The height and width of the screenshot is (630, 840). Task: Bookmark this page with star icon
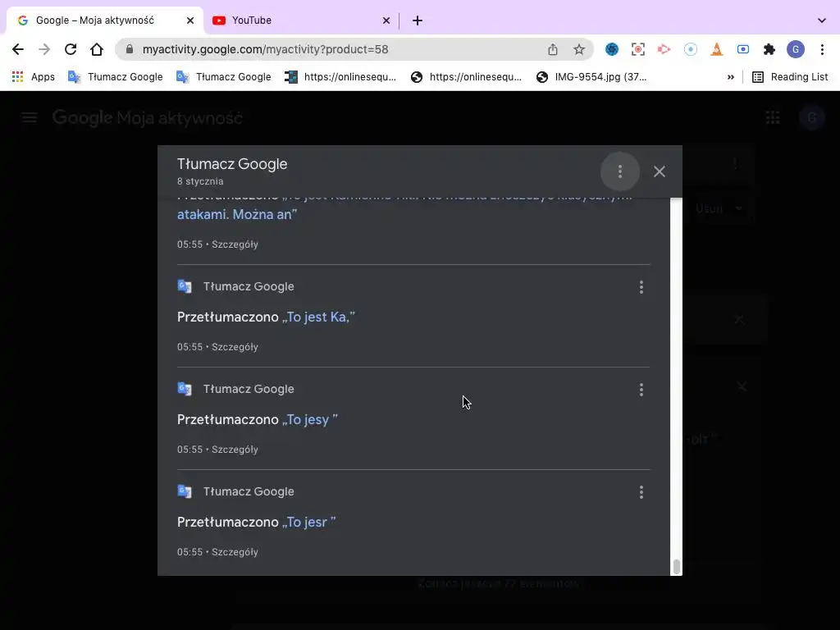coord(579,49)
